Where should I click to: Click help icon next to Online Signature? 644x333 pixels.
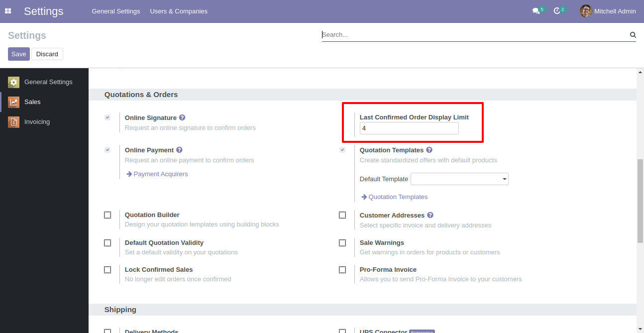pyautogui.click(x=182, y=117)
